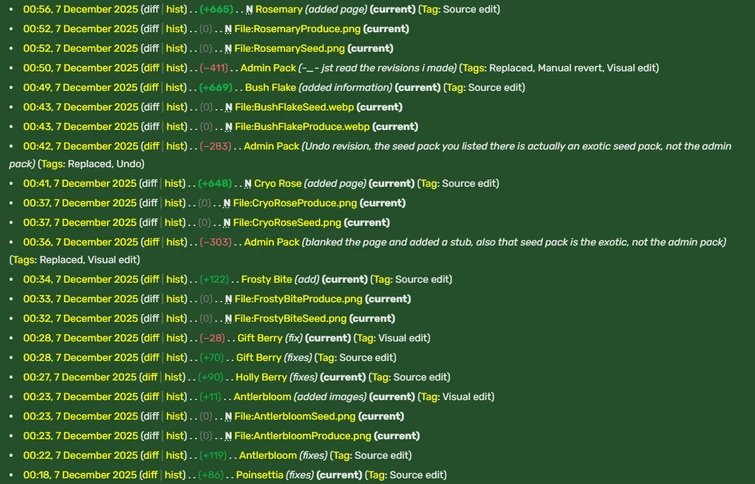Open Antlerbloom link with added images summary
Viewport: 755px width, 484px height.
(262, 397)
